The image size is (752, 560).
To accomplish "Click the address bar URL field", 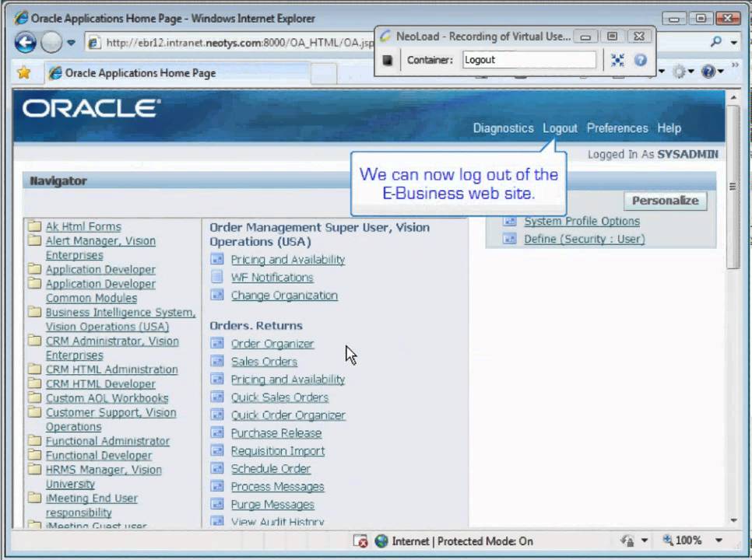I will click(x=230, y=43).
